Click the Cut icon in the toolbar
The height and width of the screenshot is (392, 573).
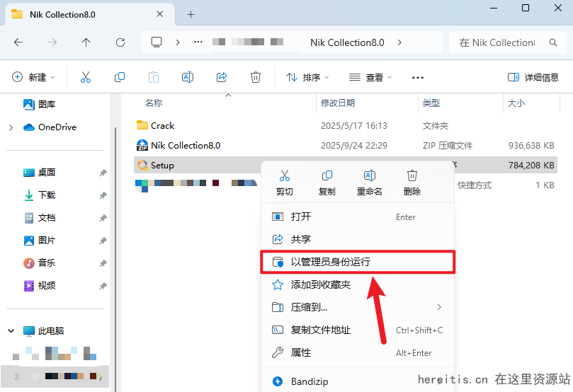(86, 77)
